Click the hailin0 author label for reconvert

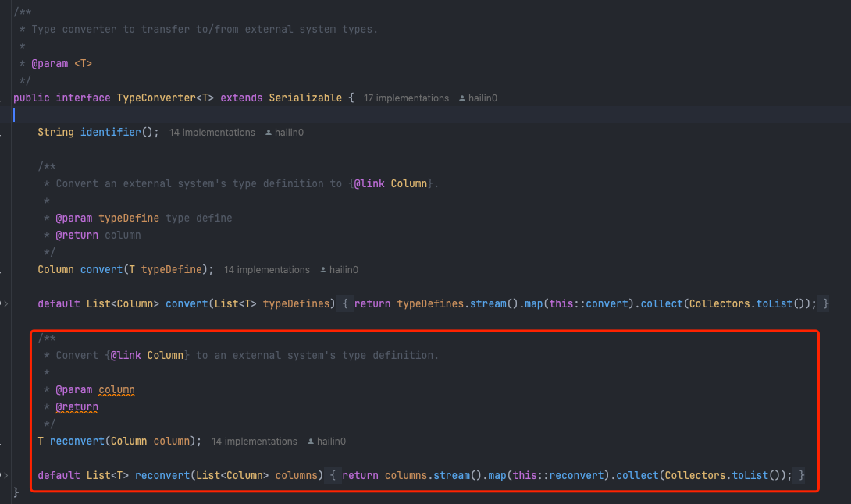coord(331,442)
